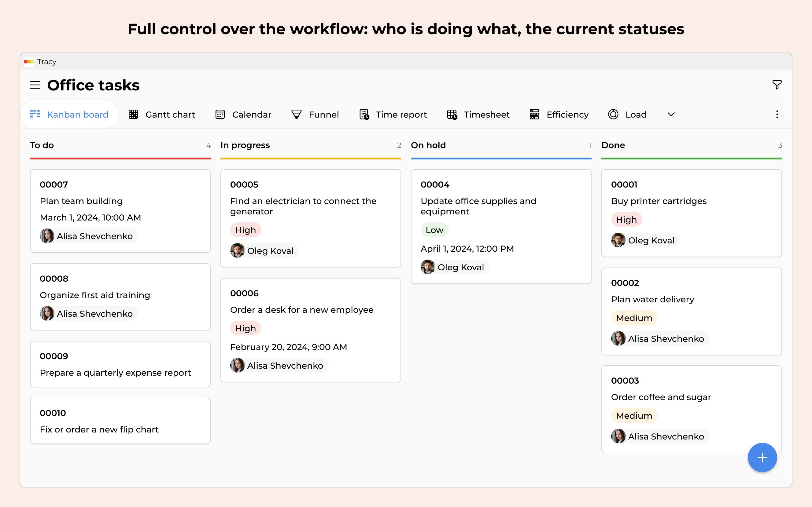The image size is (812, 507).
Task: Click the filter funnel icon at top right
Action: pos(777,85)
